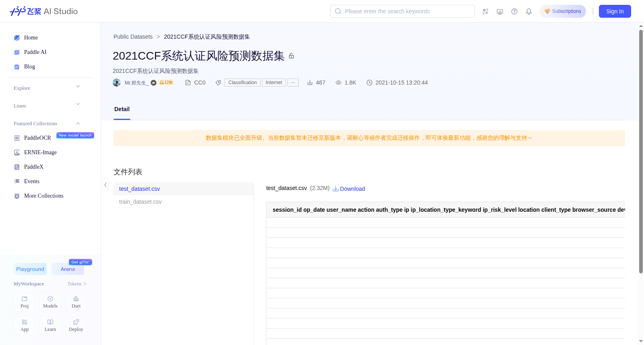The width and height of the screenshot is (644, 345).
Task: Open Deploy in MyWorkspace
Action: pyautogui.click(x=76, y=326)
